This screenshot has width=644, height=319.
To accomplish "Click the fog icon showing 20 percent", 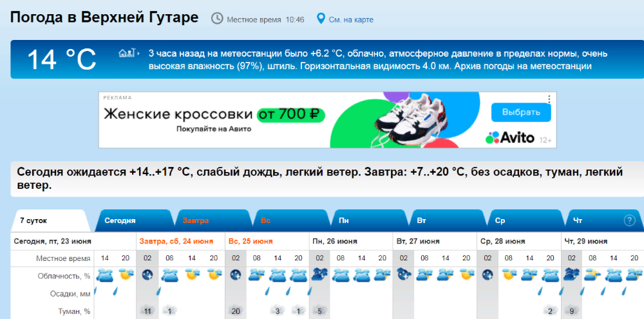I will (236, 311).
